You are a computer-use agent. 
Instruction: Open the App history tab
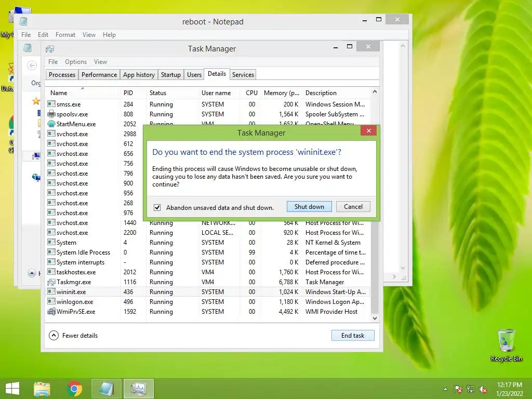[x=139, y=75]
